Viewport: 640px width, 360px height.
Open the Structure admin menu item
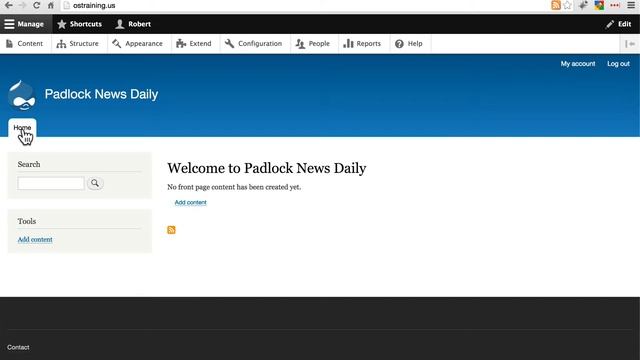pyautogui.click(x=78, y=44)
